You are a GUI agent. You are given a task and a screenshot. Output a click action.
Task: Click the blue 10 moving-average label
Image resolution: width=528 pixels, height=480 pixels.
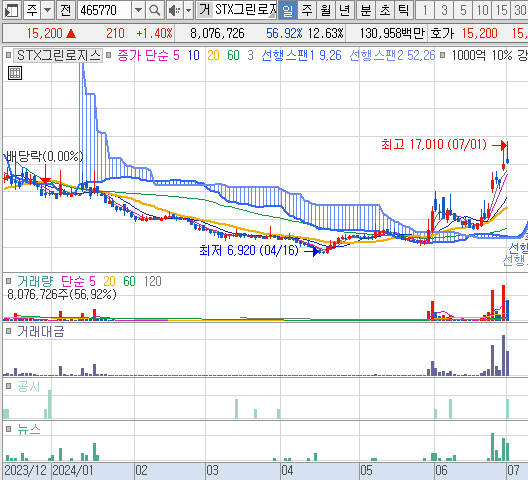point(194,55)
